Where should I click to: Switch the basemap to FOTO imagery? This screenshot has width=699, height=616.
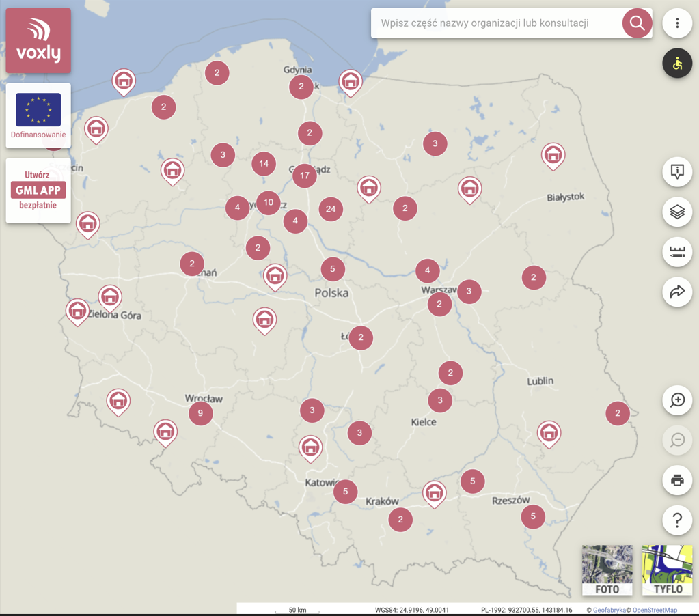point(607,570)
